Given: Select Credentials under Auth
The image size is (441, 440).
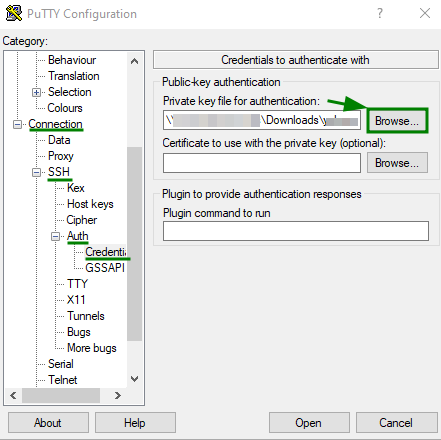Looking at the screenshot, I should (x=105, y=252).
